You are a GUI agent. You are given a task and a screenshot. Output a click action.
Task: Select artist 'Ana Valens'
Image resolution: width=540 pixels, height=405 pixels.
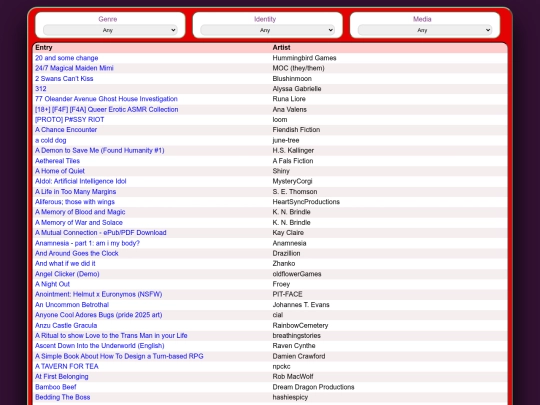pos(290,109)
